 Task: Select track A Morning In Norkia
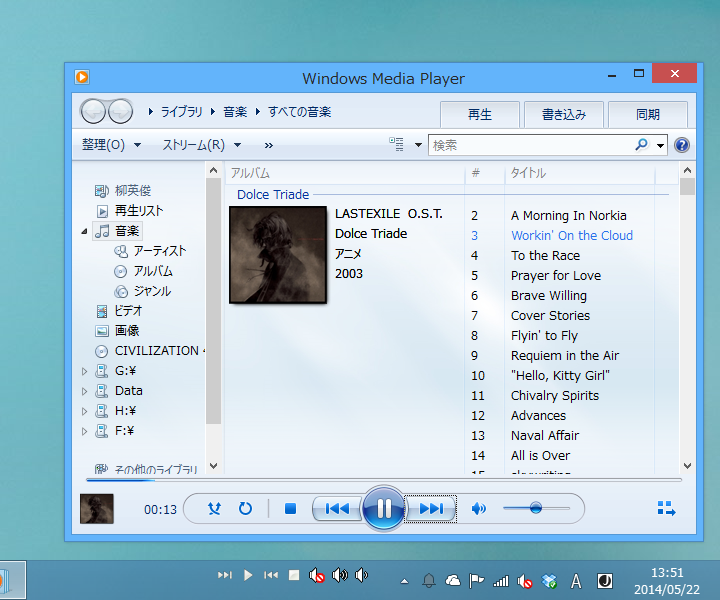568,216
